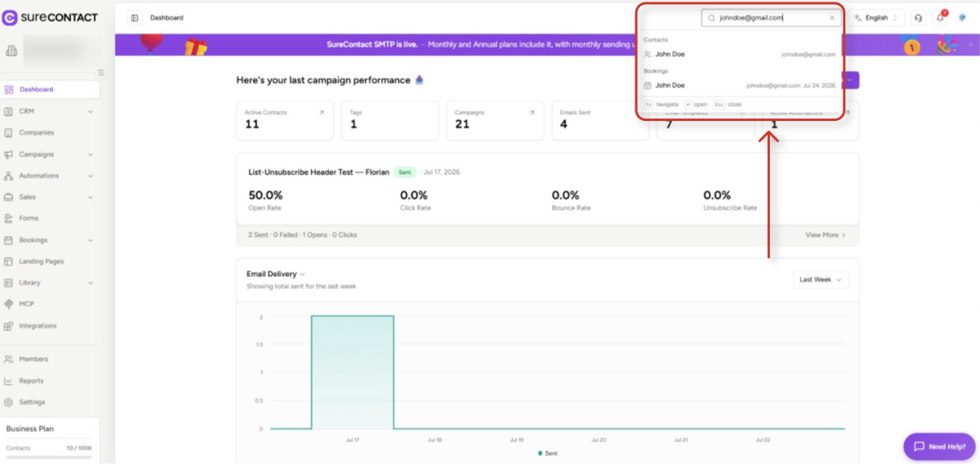
Task: Click the Sent status badge
Action: [x=404, y=172]
